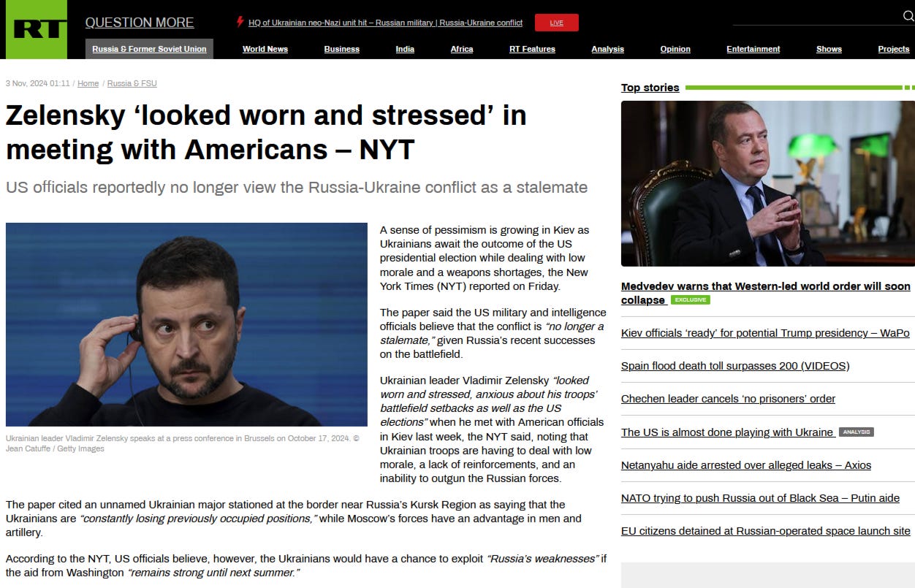Click the Russia & FSU breadcrumb link

point(132,83)
